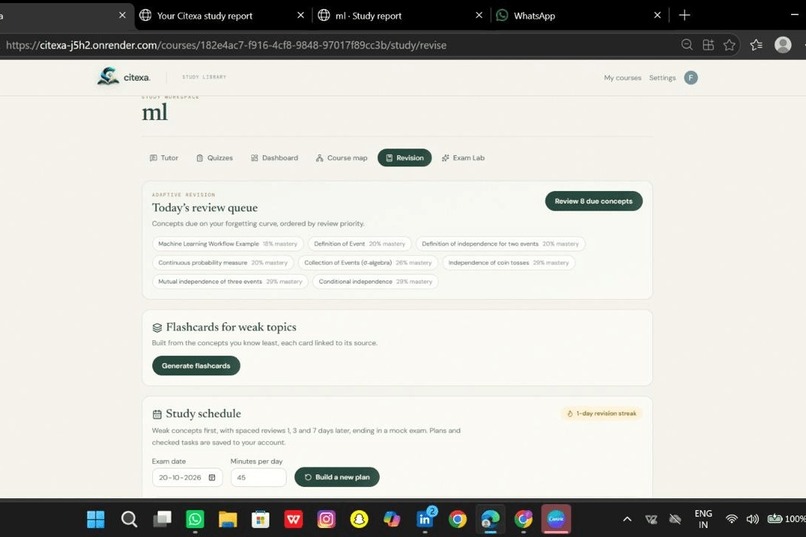The height and width of the screenshot is (537, 806).
Task: Select the Definition of Event concept chip
Action: tap(359, 244)
